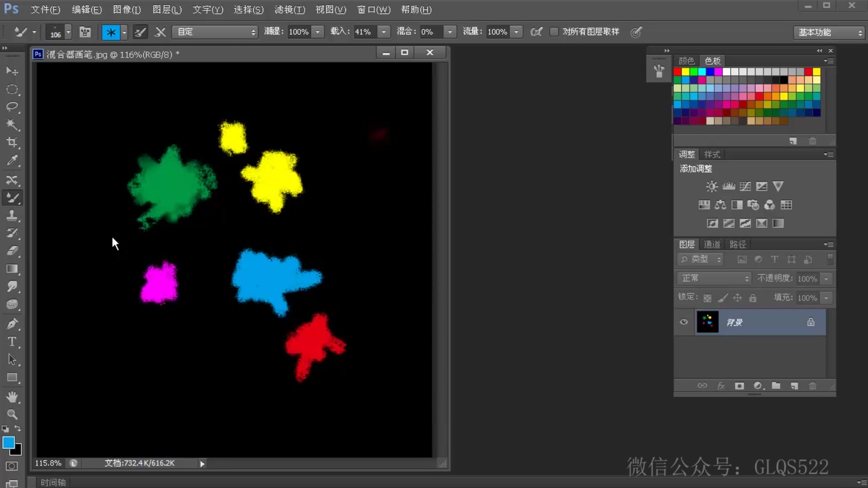868x488 pixels.
Task: Create a new layer button
Action: coord(794,386)
